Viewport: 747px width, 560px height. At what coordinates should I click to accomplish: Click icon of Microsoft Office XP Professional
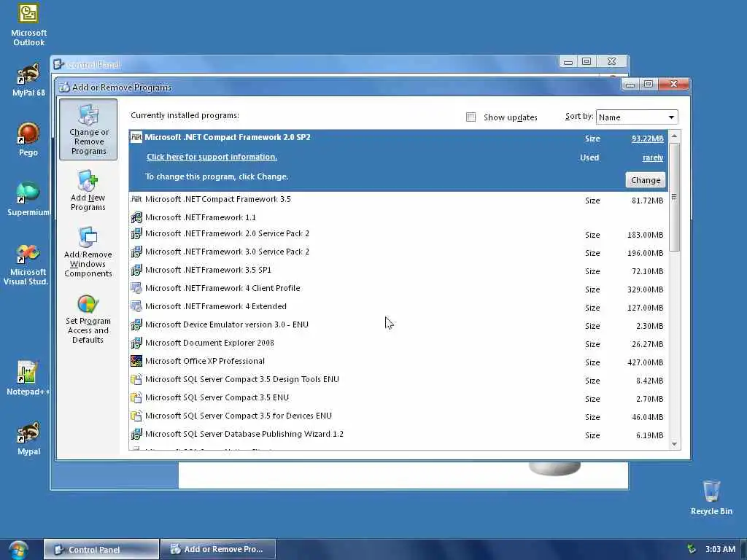coord(136,361)
